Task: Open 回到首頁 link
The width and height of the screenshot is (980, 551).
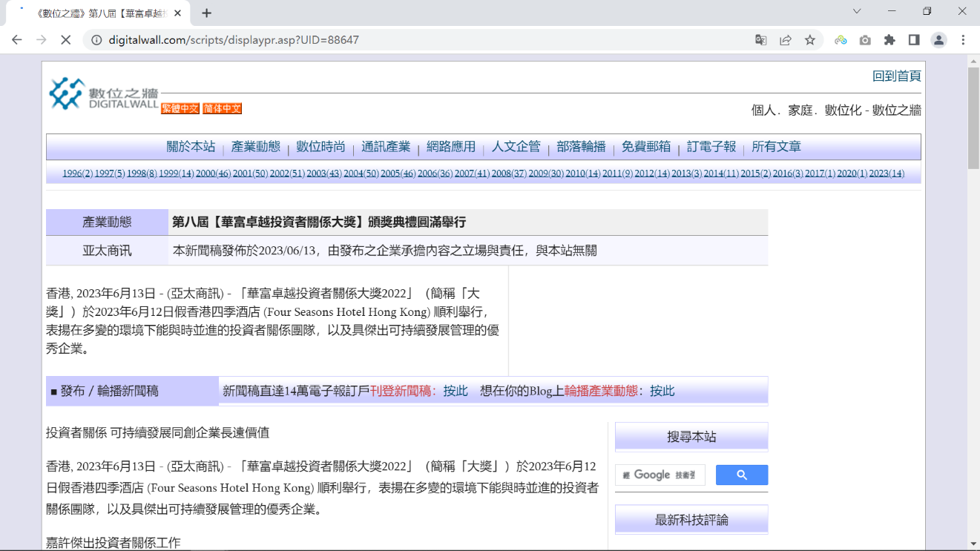Action: pos(897,76)
